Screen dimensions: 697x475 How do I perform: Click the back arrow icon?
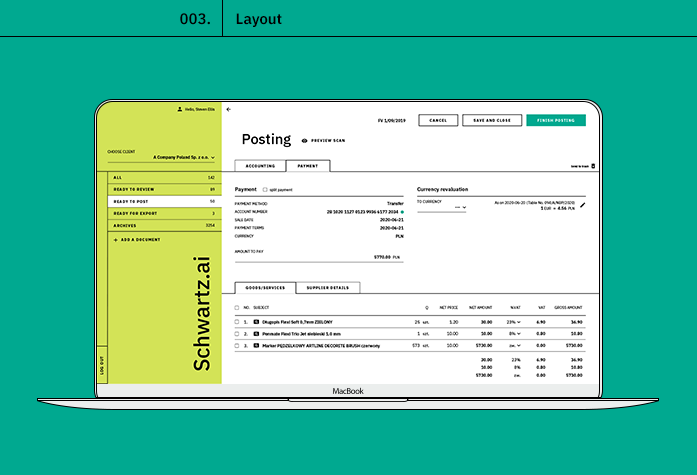point(228,109)
